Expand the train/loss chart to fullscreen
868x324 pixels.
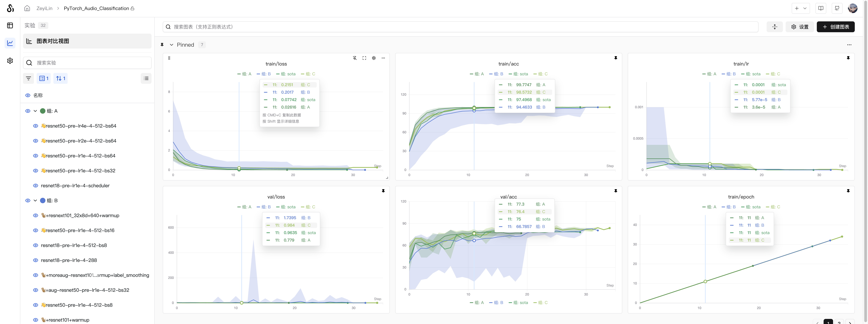364,58
